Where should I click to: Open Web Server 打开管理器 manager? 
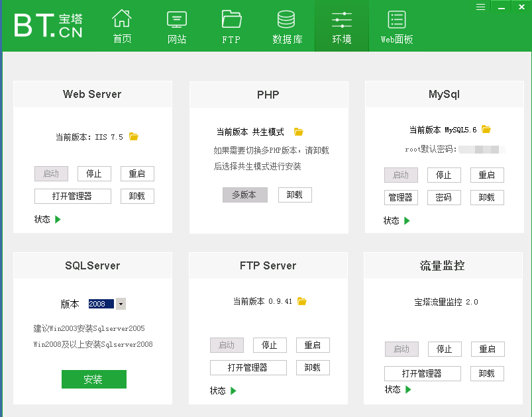click(x=73, y=196)
